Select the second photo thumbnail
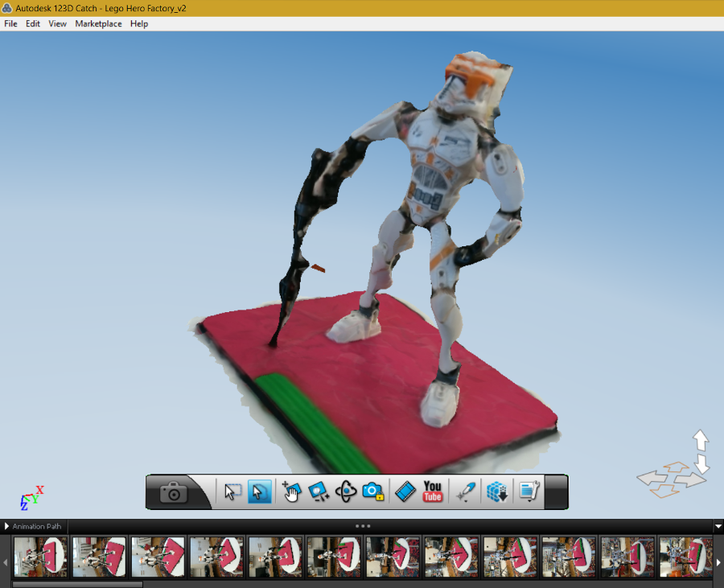Image resolution: width=724 pixels, height=588 pixels. [x=99, y=557]
